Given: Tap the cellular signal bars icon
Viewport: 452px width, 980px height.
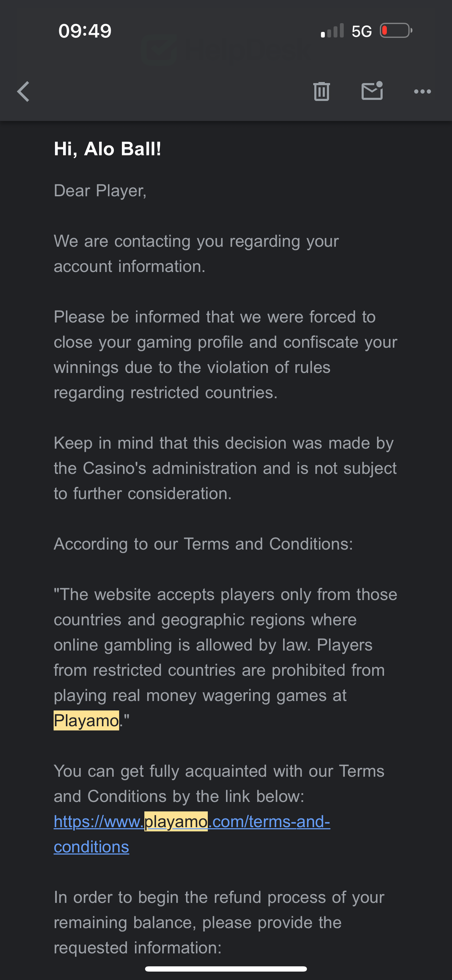Looking at the screenshot, I should tap(332, 31).
